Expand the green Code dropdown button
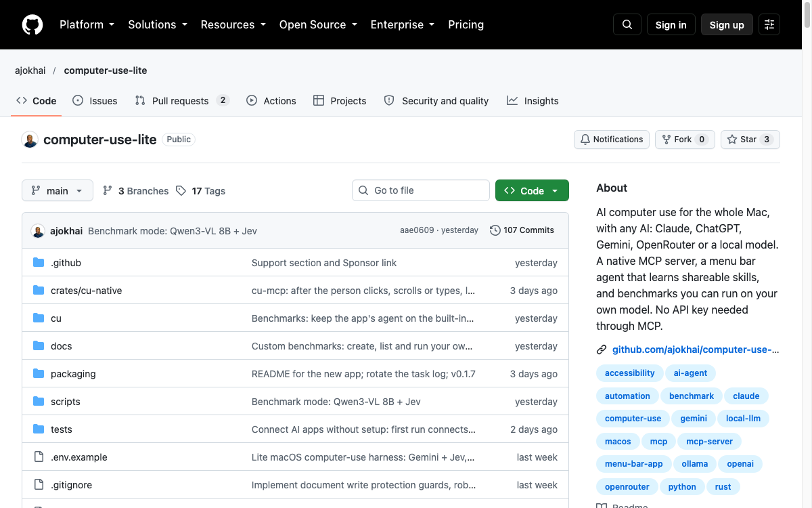 pos(532,191)
